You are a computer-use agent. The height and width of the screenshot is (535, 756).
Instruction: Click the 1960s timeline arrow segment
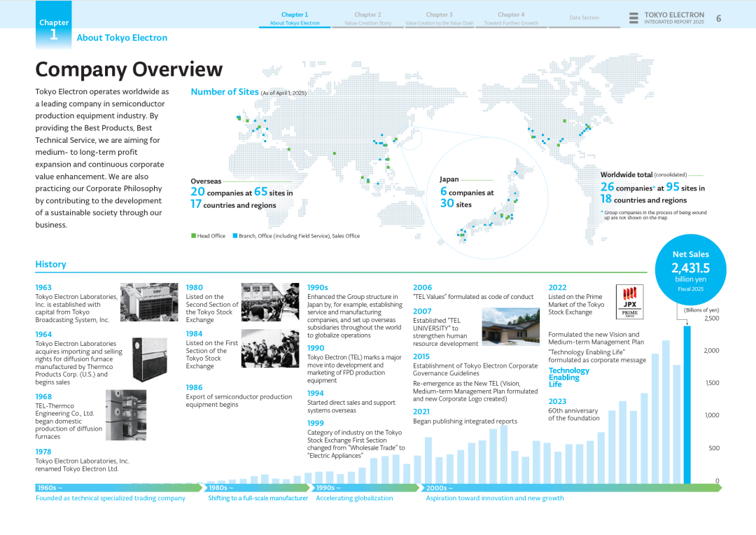click(x=119, y=487)
